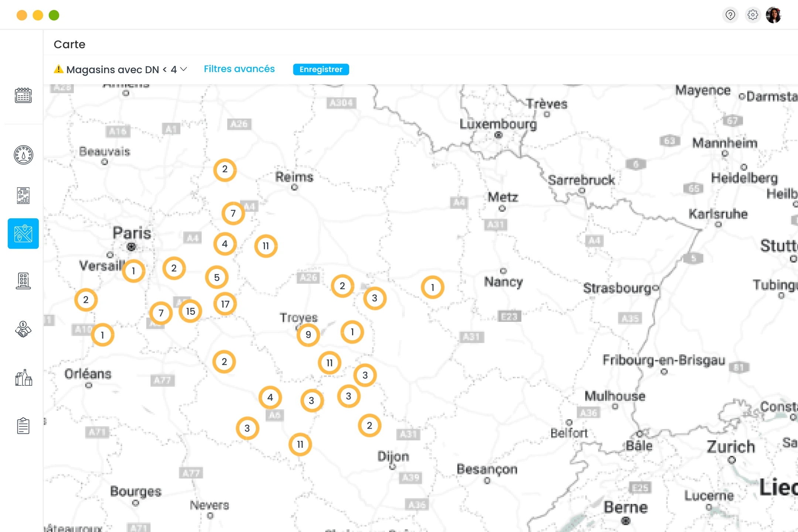Collapse the DN filter using its chevron
The height and width of the screenshot is (532, 798).
(x=184, y=69)
